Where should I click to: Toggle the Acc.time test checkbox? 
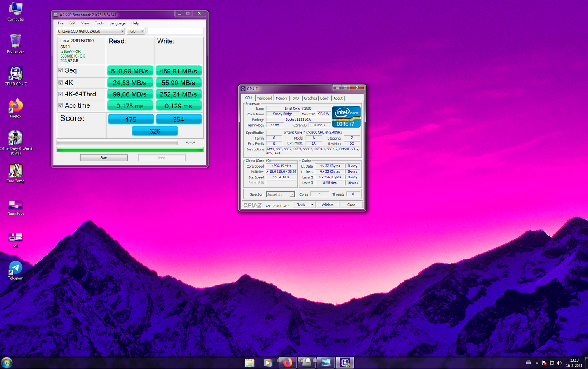pyautogui.click(x=61, y=105)
